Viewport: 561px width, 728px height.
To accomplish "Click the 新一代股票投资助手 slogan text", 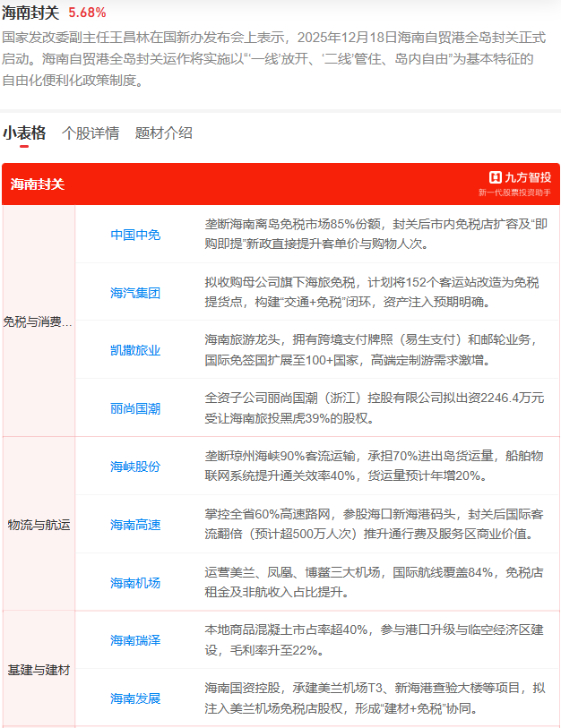I will pyautogui.click(x=514, y=193).
